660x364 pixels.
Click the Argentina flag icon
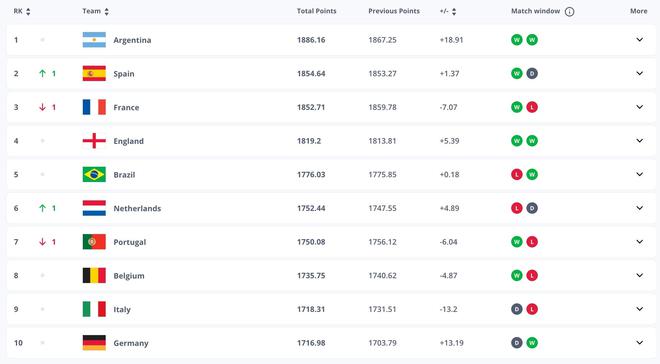click(x=94, y=40)
